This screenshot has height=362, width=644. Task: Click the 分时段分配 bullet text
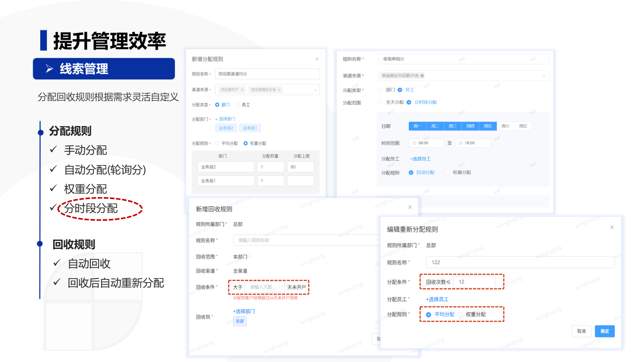tap(91, 208)
